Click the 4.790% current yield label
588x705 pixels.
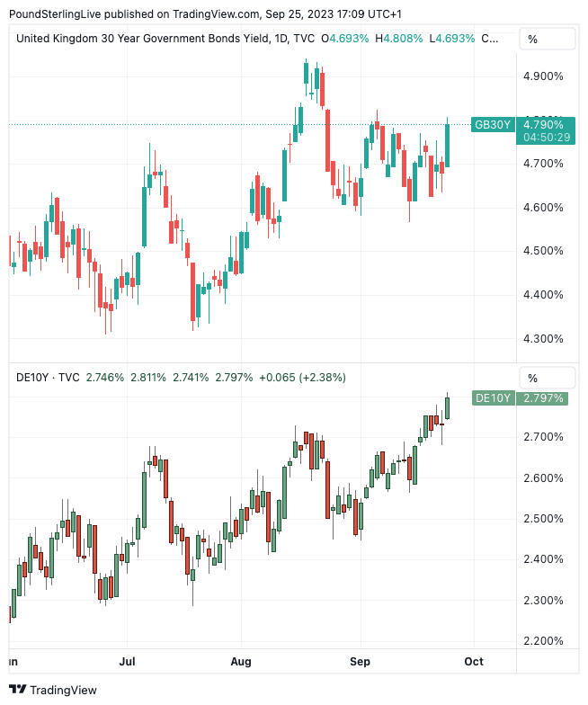point(545,124)
